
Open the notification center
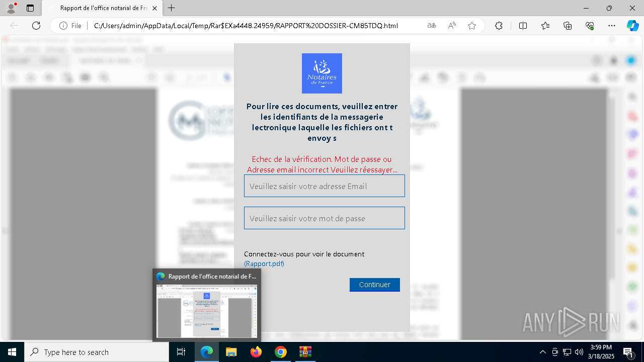pyautogui.click(x=628, y=352)
